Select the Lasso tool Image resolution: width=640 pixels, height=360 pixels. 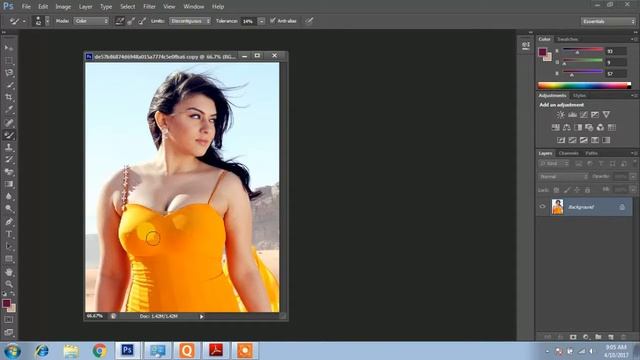pyautogui.click(x=9, y=73)
